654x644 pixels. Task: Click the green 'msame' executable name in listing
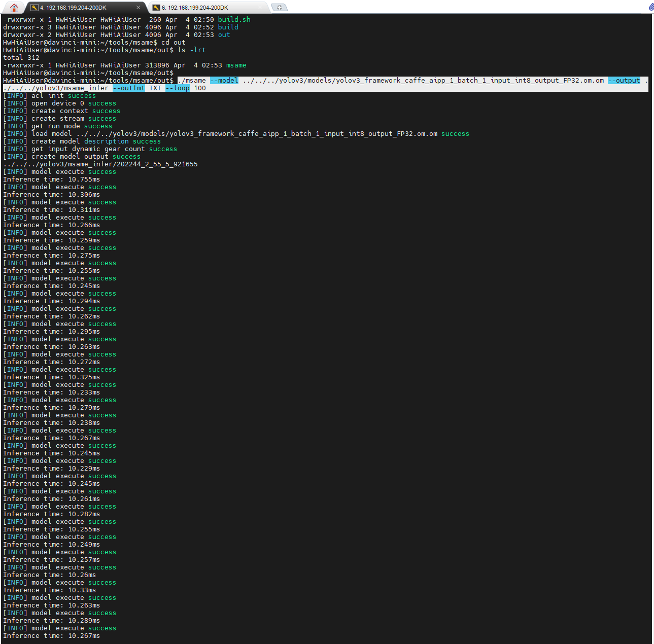click(236, 65)
